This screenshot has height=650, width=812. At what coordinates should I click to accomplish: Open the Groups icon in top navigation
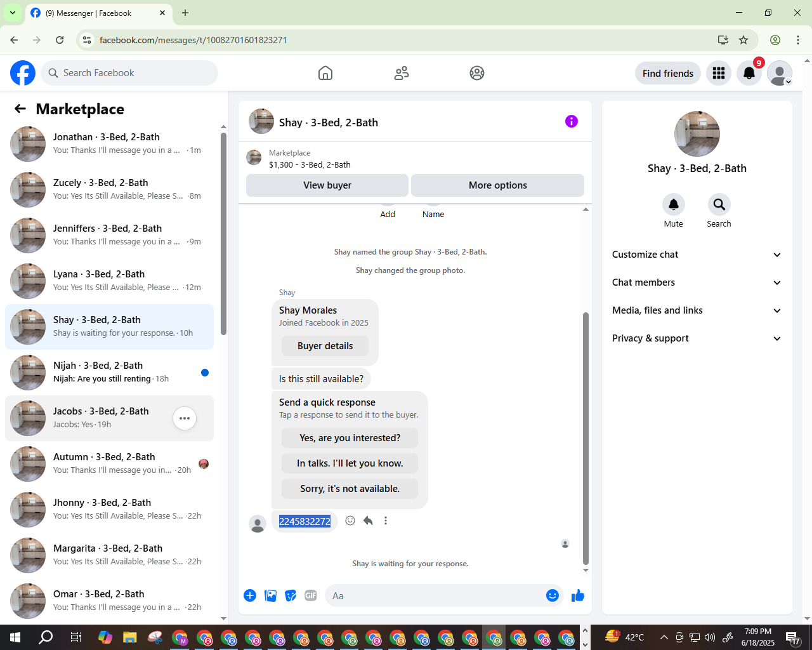[477, 73]
